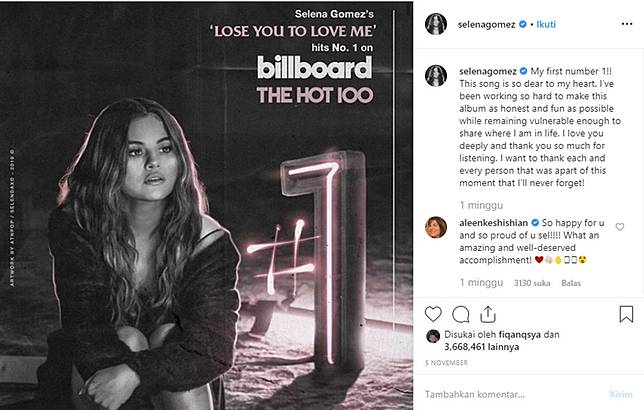Open the aleenkeshishian username link

[491, 222]
